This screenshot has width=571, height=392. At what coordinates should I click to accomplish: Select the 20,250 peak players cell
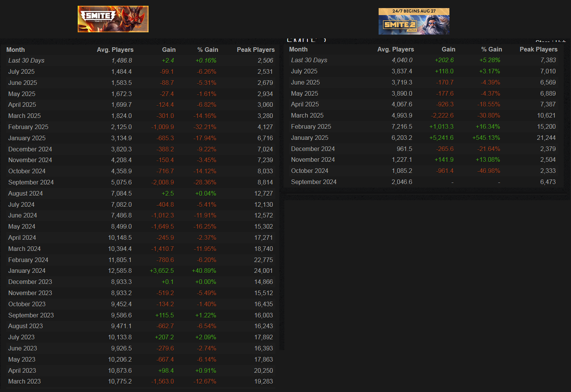tap(264, 370)
